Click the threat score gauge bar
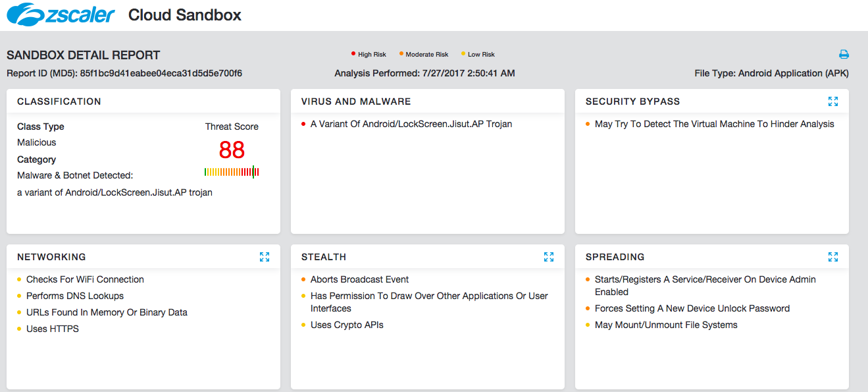Viewport: 868px width, 392px height. click(232, 172)
